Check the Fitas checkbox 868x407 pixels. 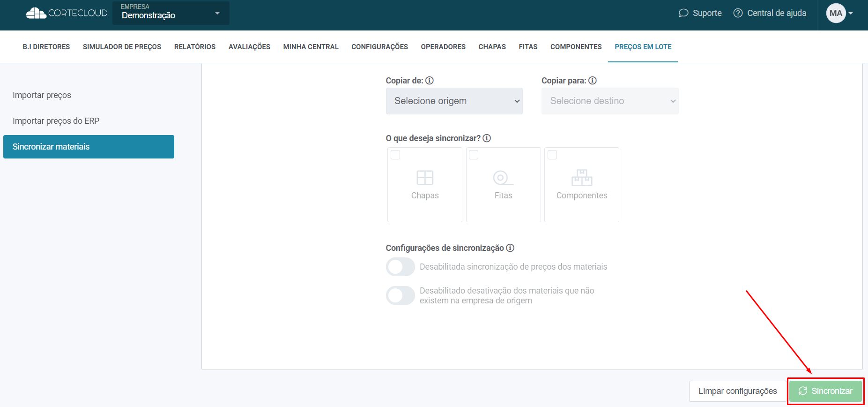(x=474, y=155)
